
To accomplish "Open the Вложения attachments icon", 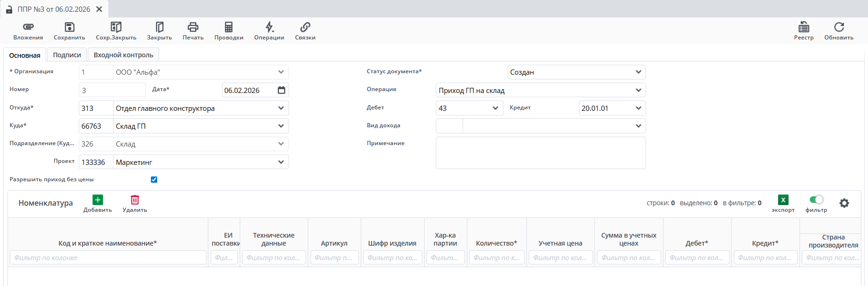I will (x=28, y=27).
